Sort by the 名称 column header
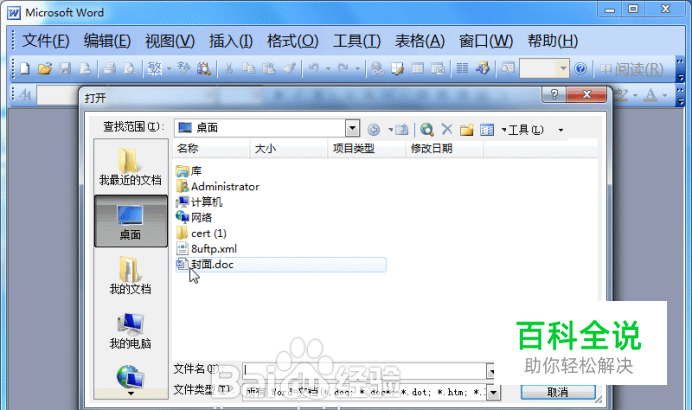Screen dimensions: 692x410 coord(211,148)
